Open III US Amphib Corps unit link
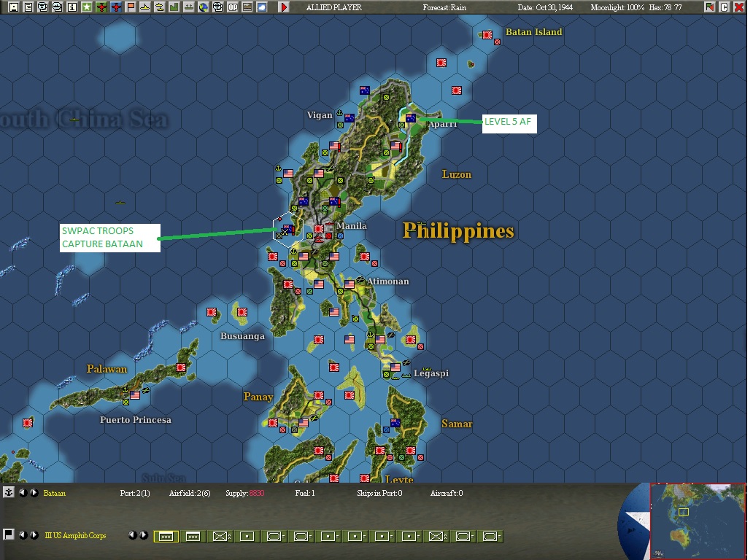 [75, 535]
